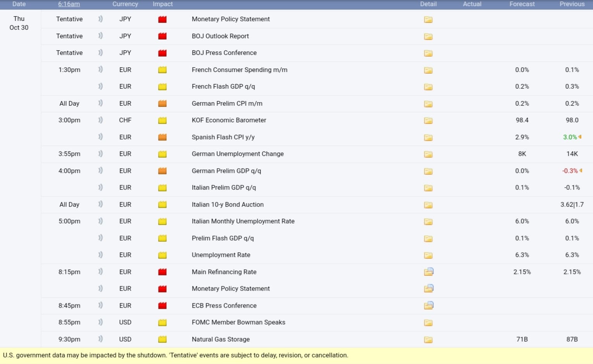Toggle alert sound icon for FOMC Member Bowman Speaks

[100, 322]
